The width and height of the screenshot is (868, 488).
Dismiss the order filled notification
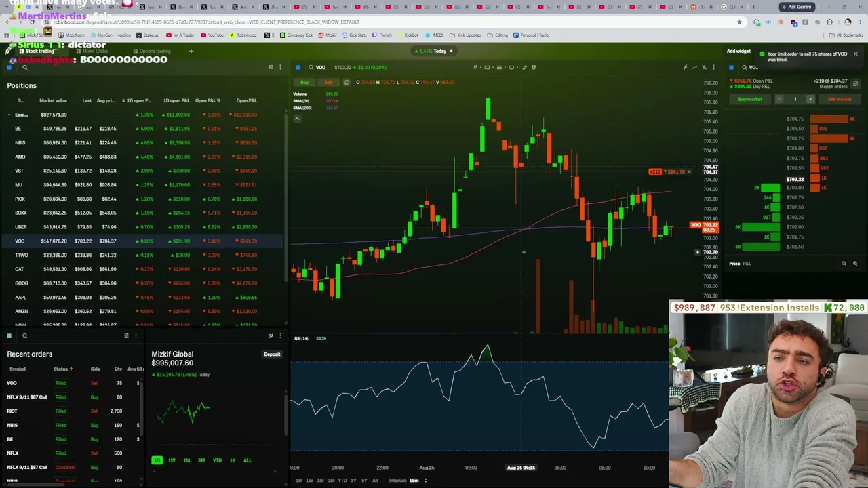pos(856,54)
